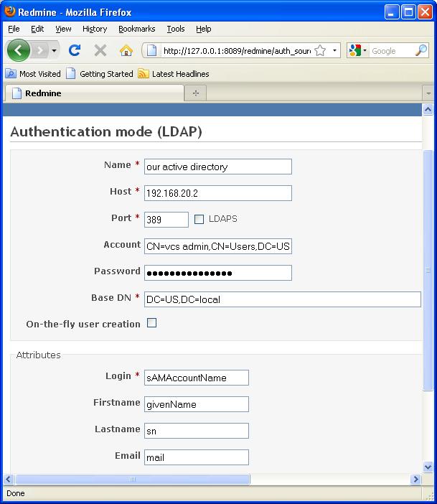Enable the LDAPS checkbox
437x504 pixels.
(x=199, y=220)
